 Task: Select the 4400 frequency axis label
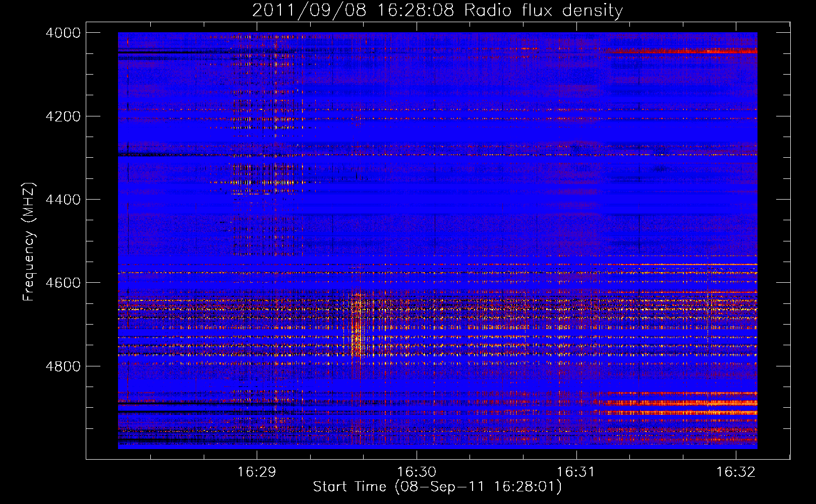click(x=63, y=200)
